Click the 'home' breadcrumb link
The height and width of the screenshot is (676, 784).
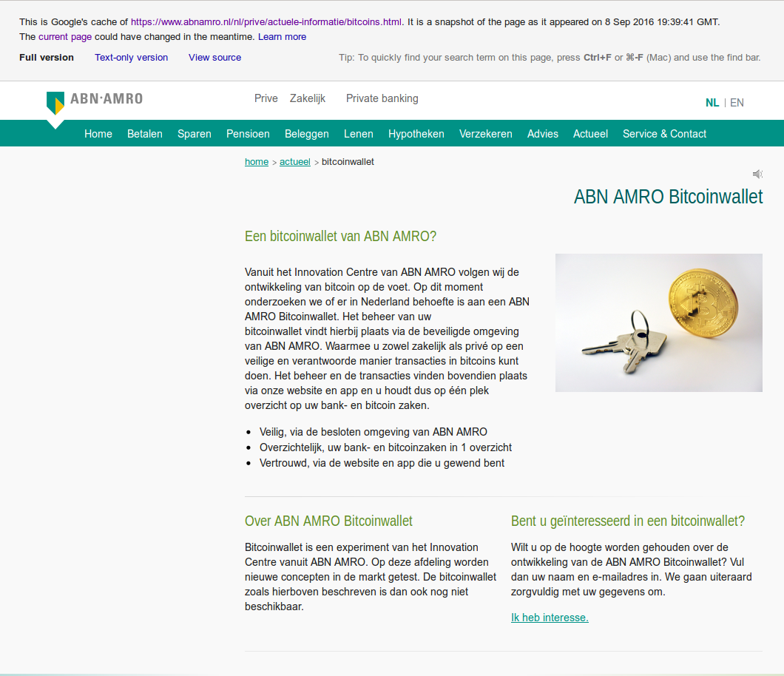257,162
